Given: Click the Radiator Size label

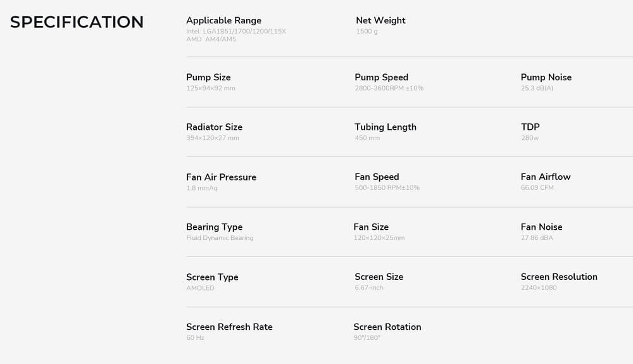Looking at the screenshot, I should pos(214,127).
